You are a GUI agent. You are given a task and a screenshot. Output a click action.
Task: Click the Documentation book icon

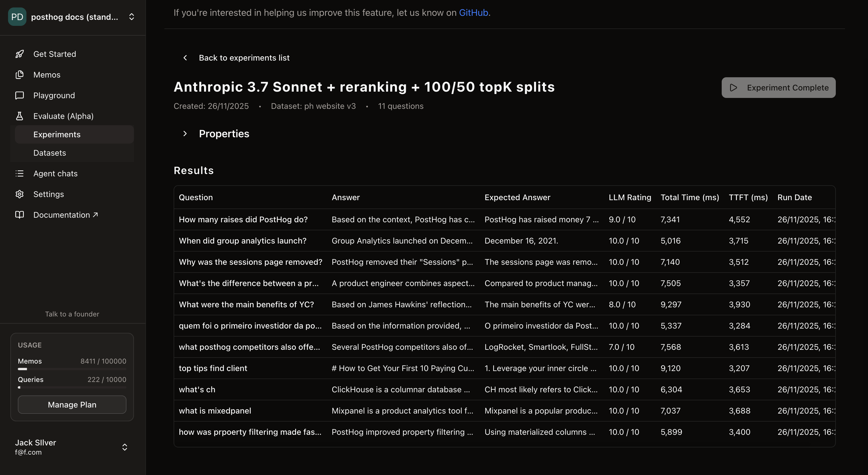(x=20, y=215)
